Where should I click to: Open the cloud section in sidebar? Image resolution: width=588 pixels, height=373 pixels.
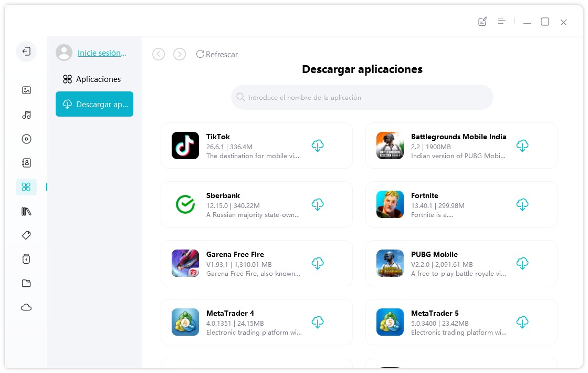[x=26, y=307]
